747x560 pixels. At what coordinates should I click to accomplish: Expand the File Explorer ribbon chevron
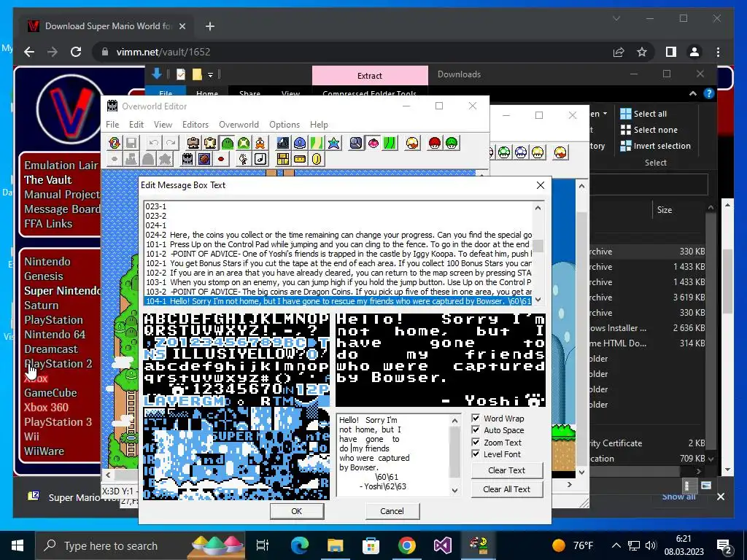pos(693,94)
